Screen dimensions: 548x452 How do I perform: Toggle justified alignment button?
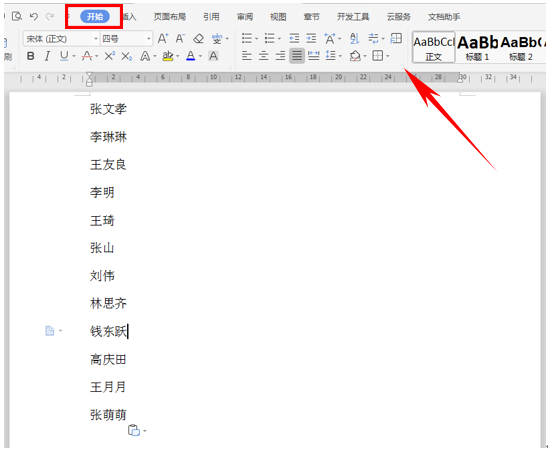(297, 56)
